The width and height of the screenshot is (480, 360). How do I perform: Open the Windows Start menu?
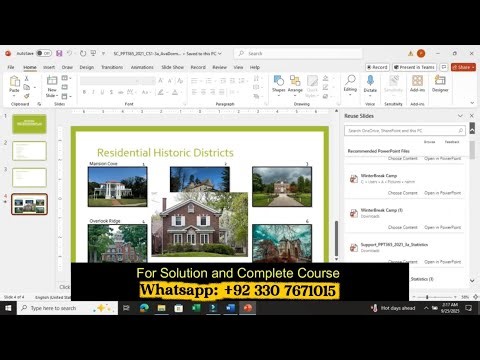pos(8,308)
